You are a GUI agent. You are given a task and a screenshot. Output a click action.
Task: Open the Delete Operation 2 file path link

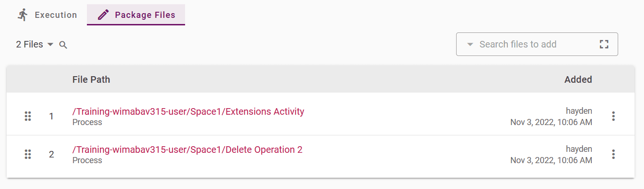[x=187, y=150]
